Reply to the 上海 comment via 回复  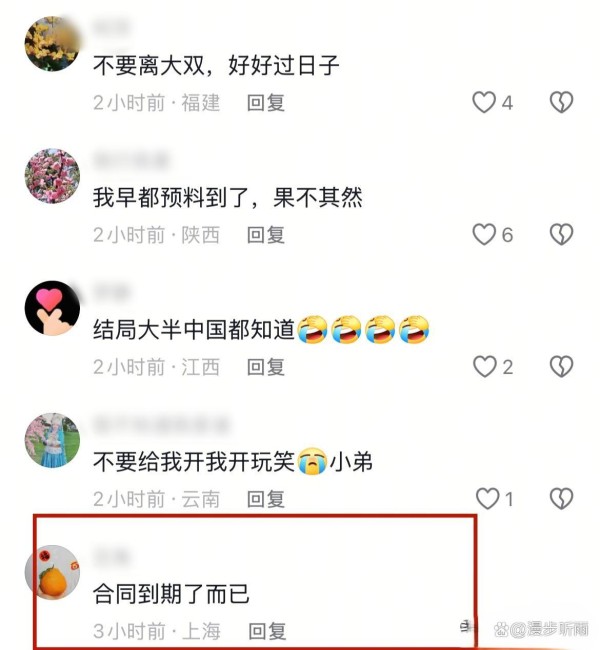tap(267, 631)
